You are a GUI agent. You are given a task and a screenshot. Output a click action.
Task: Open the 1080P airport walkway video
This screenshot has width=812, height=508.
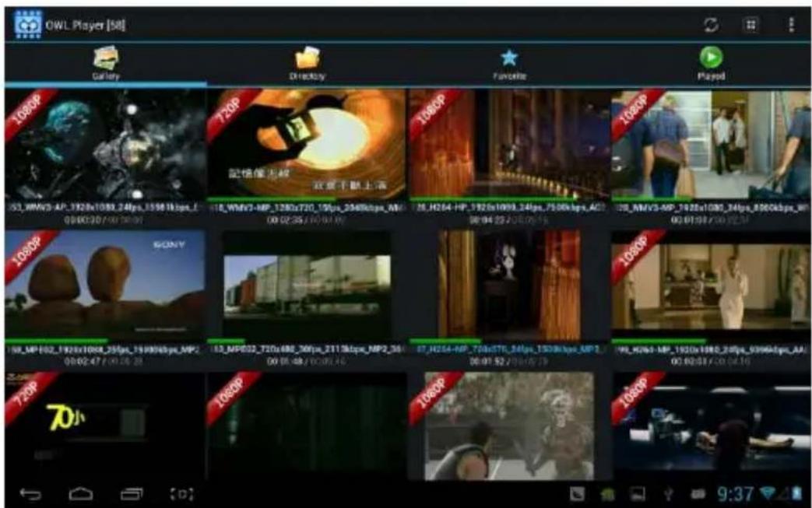[x=711, y=144]
